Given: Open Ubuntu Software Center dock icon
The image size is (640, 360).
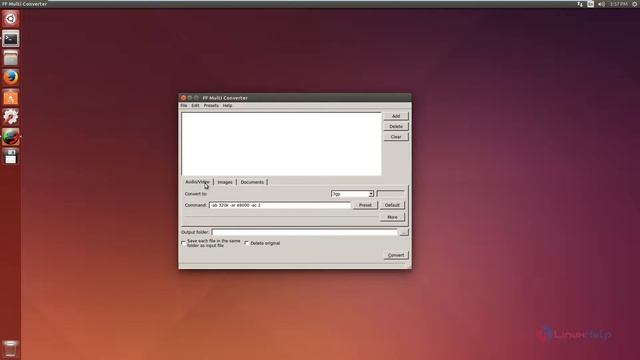Looking at the screenshot, I should coord(11,98).
